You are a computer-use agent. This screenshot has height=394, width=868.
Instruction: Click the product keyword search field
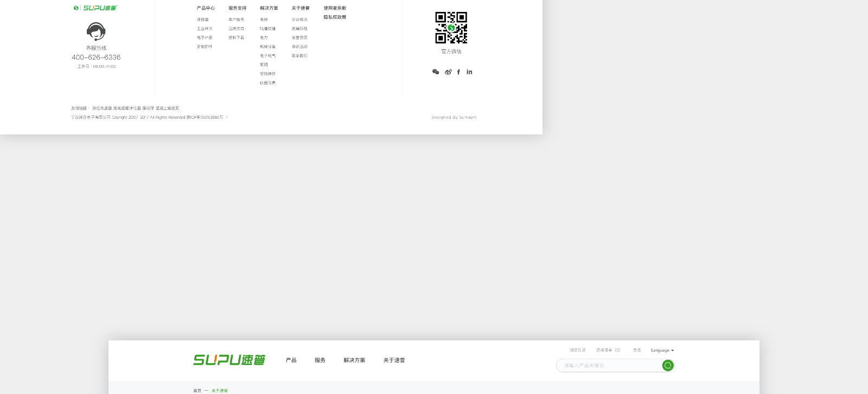tap(608, 365)
